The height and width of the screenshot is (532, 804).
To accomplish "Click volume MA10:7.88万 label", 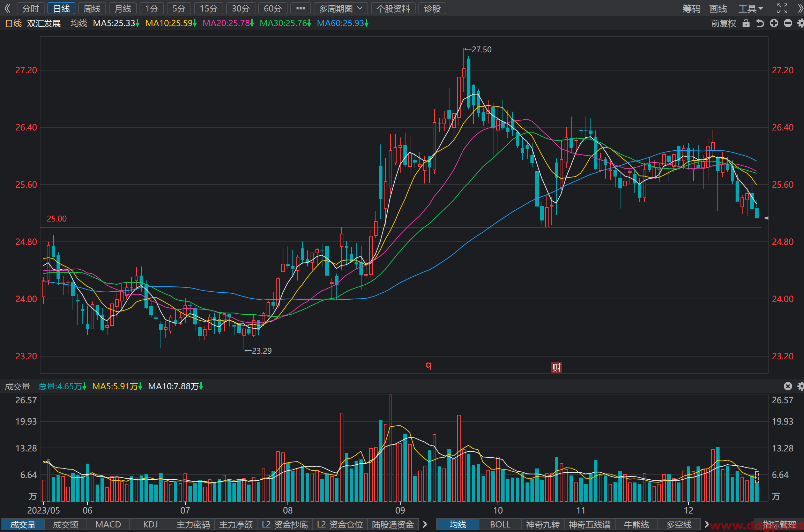I will 176,387.
